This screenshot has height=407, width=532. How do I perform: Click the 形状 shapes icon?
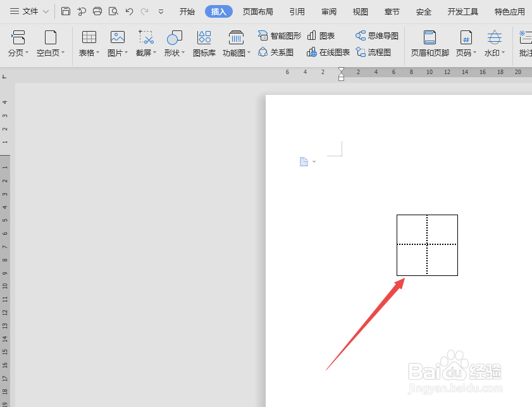[175, 37]
